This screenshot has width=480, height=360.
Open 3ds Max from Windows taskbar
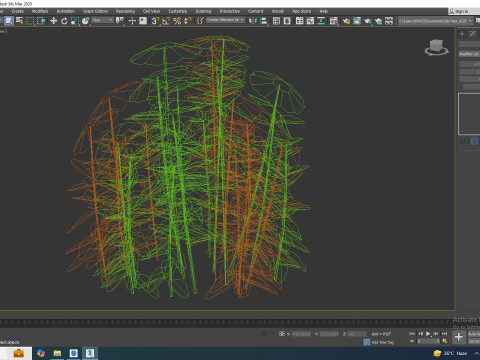click(x=90, y=353)
